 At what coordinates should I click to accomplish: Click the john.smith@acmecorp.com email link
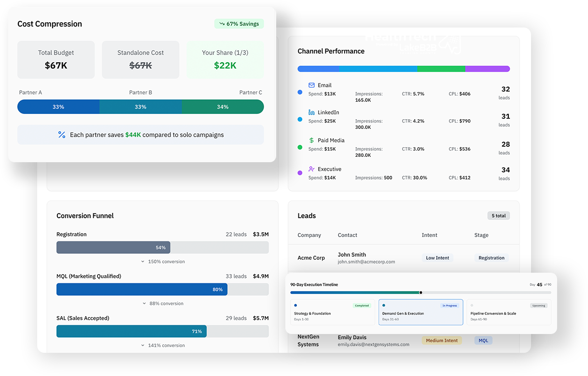coord(366,262)
